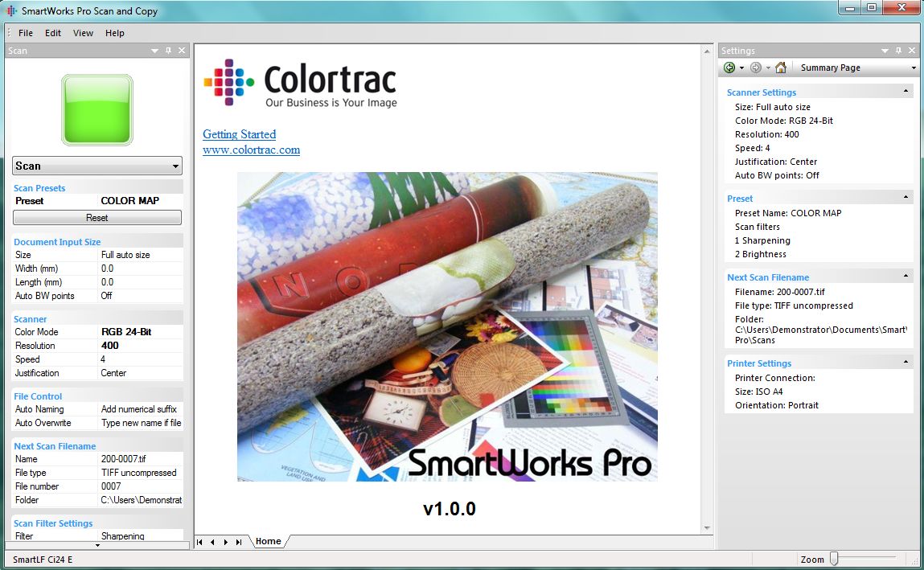Go to last tab using navigation arrow

tap(239, 542)
